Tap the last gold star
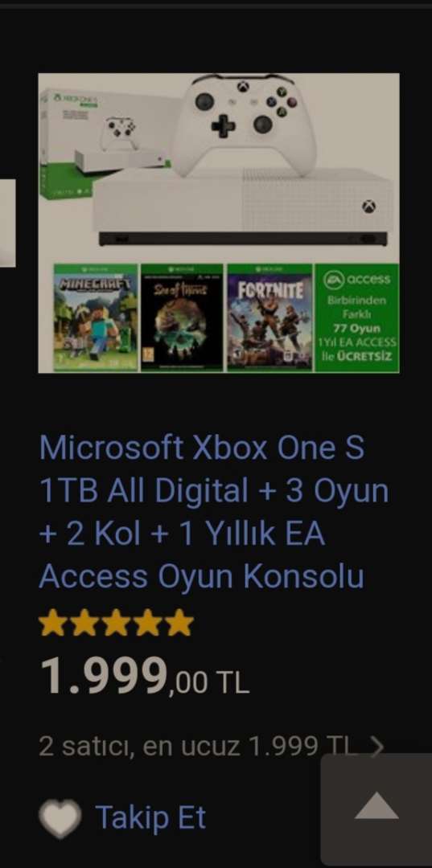432x868 pixels. point(179,623)
